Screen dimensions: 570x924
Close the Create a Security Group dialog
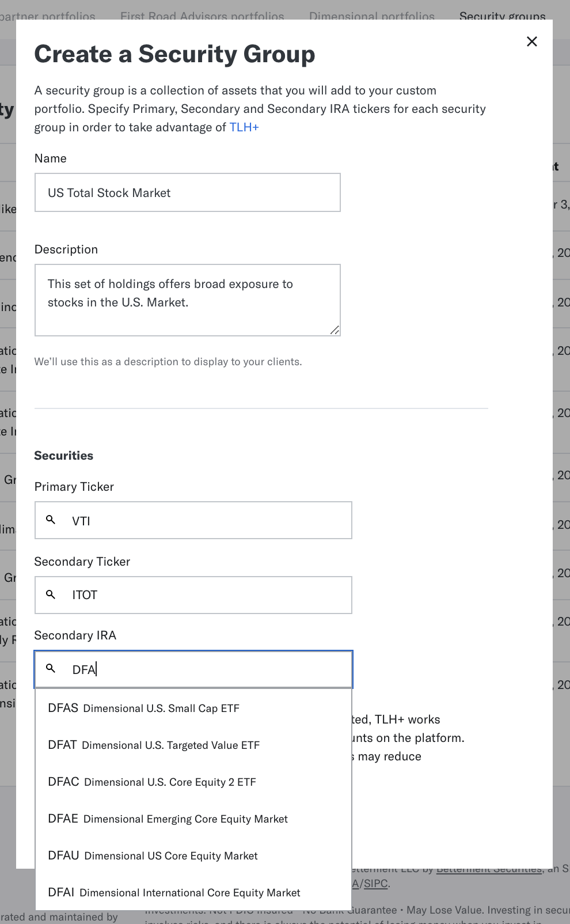(531, 41)
